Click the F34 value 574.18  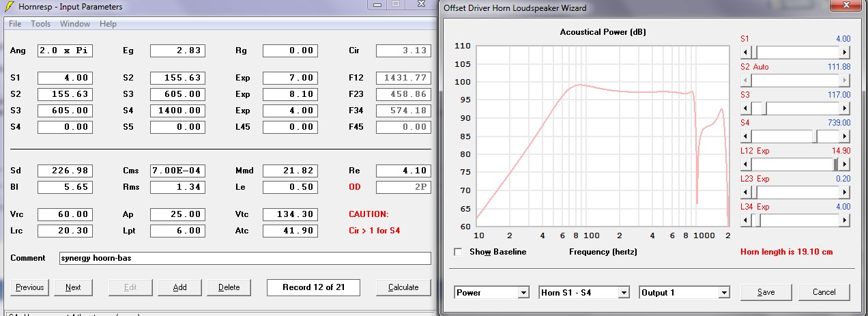point(403,111)
